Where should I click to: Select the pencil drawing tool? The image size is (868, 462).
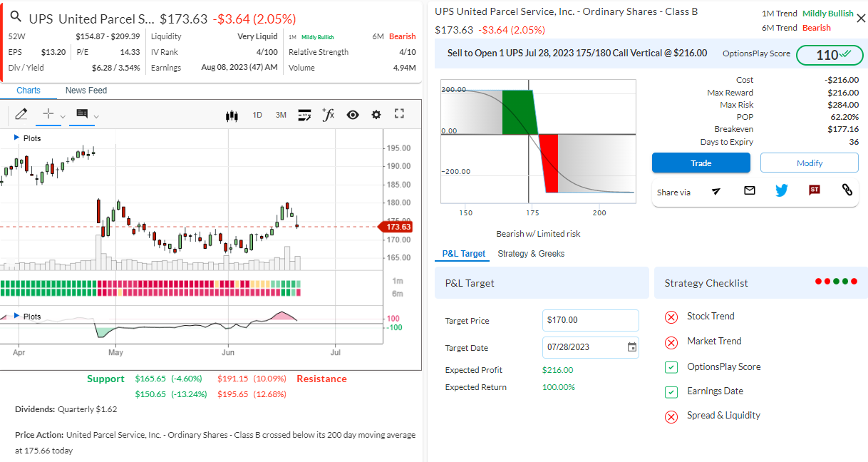tap(21, 114)
